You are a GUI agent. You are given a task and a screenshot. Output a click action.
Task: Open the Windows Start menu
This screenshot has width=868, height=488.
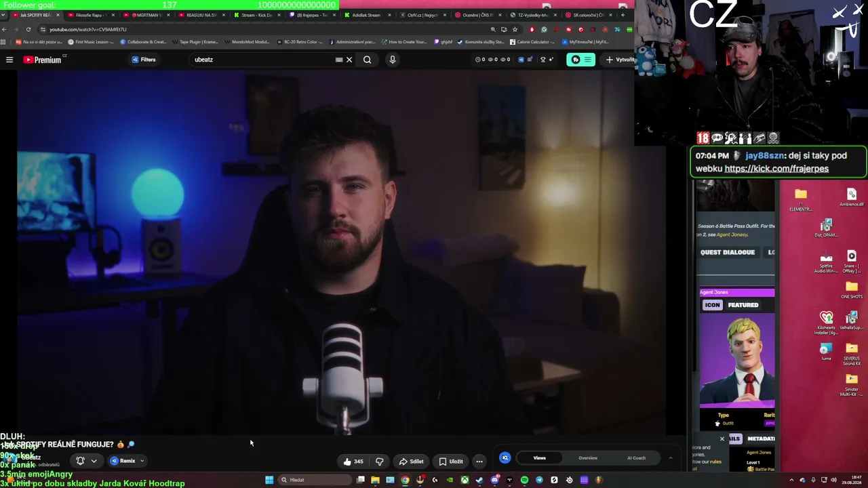[x=269, y=480]
